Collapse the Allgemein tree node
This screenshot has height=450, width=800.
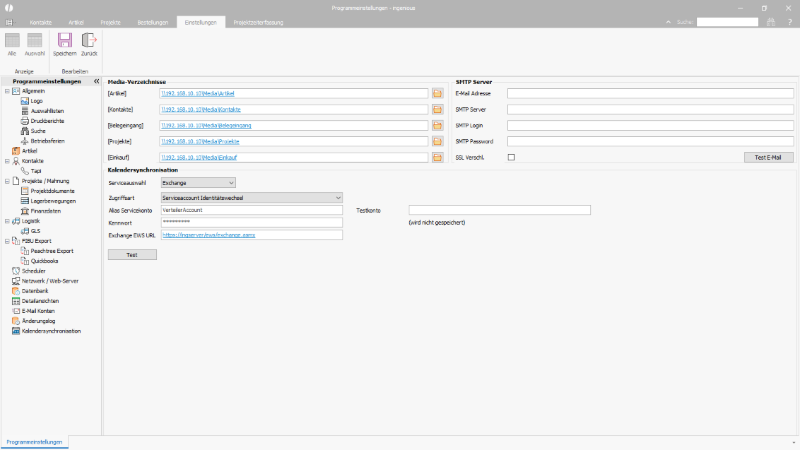7,91
